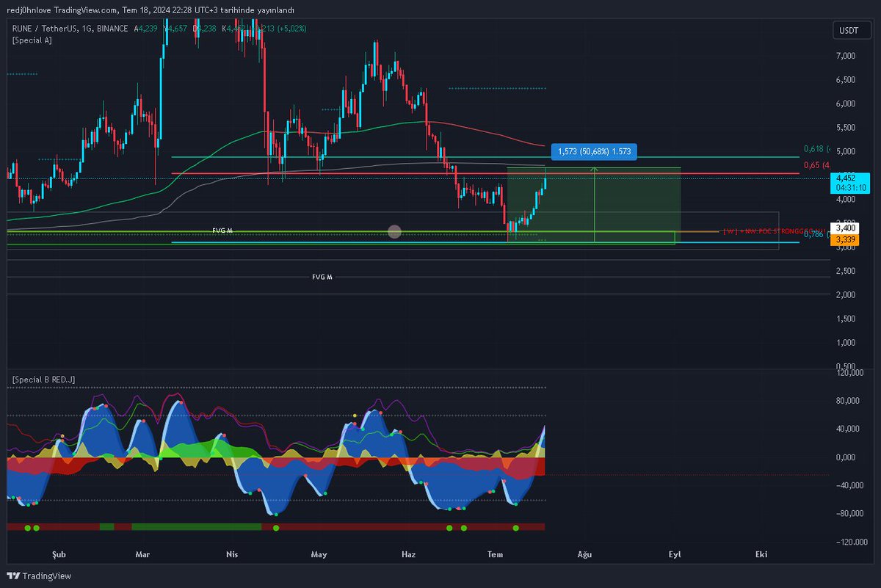The width and height of the screenshot is (881, 588).
Task: Click the 7,000 price axis label
Action: click(846, 56)
